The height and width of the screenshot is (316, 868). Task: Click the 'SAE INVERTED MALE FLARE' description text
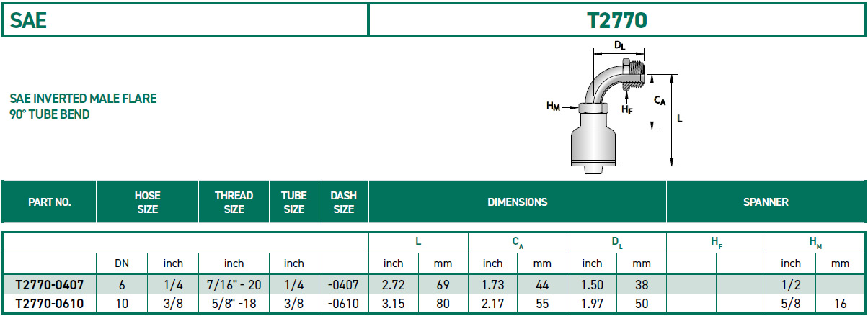point(83,99)
